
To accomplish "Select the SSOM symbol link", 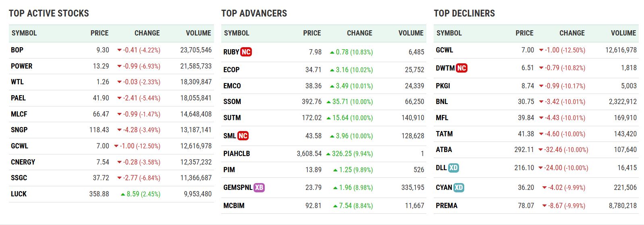I will (x=232, y=102).
